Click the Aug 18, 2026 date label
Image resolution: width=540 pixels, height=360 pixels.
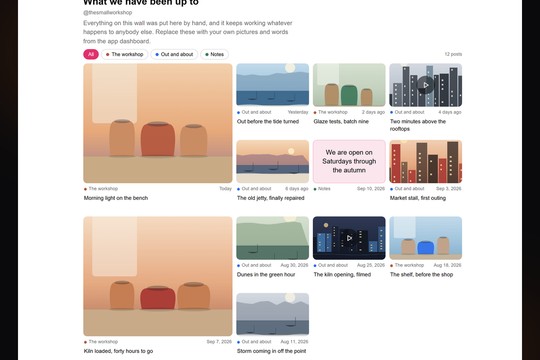tap(447, 265)
